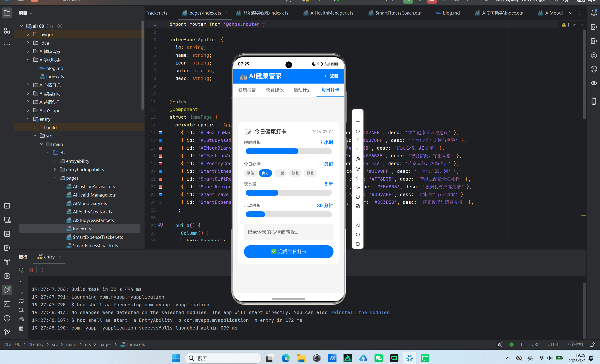Open SmartExpenseTracker.ets in project tree

(98, 237)
